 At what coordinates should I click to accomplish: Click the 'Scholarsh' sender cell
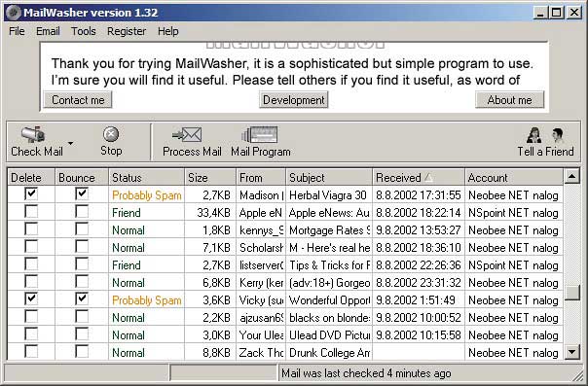click(261, 248)
